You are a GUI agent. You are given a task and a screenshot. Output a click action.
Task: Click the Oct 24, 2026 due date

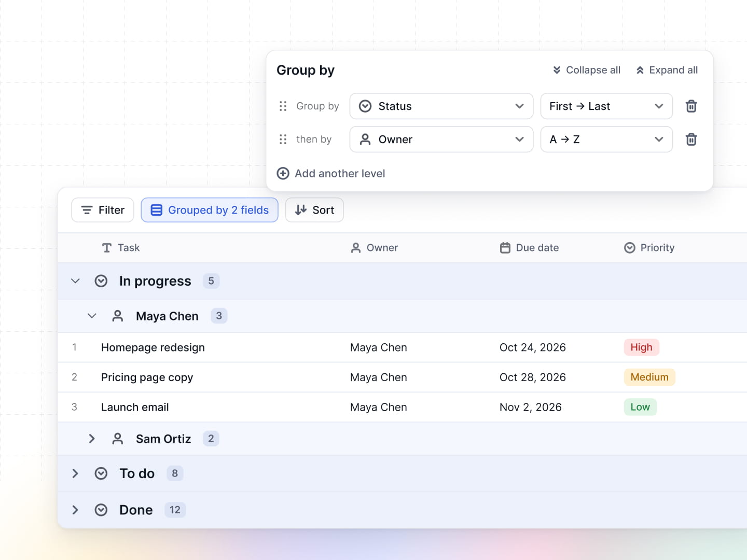pyautogui.click(x=533, y=347)
